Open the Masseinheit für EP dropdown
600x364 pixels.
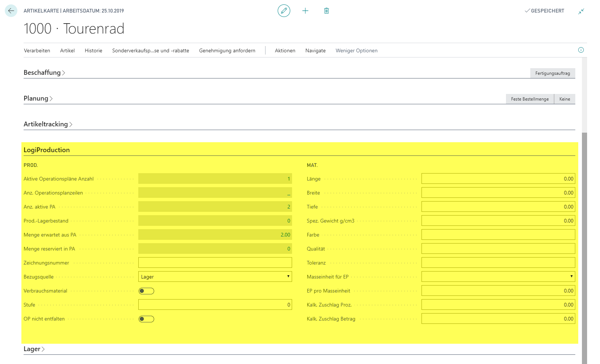(x=498, y=277)
